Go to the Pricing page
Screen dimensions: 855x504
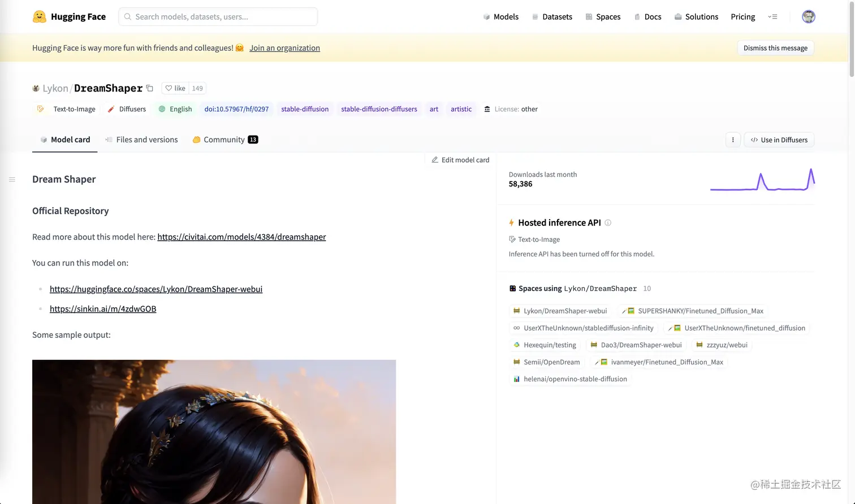pos(742,16)
